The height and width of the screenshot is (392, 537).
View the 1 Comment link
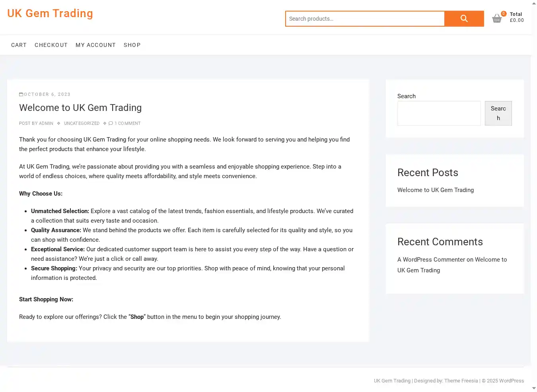(x=127, y=123)
